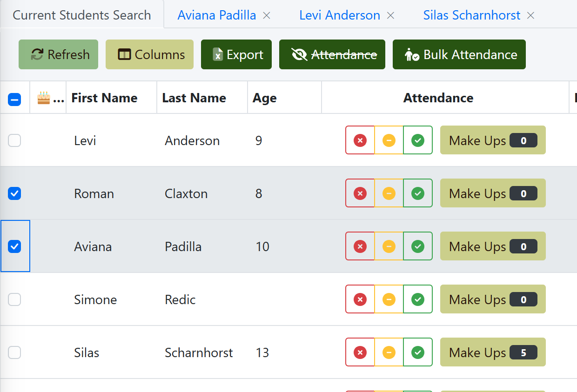This screenshot has height=392, width=577.
Task: Set Aviana Padilla attendance to yellow minus
Action: pos(389,246)
